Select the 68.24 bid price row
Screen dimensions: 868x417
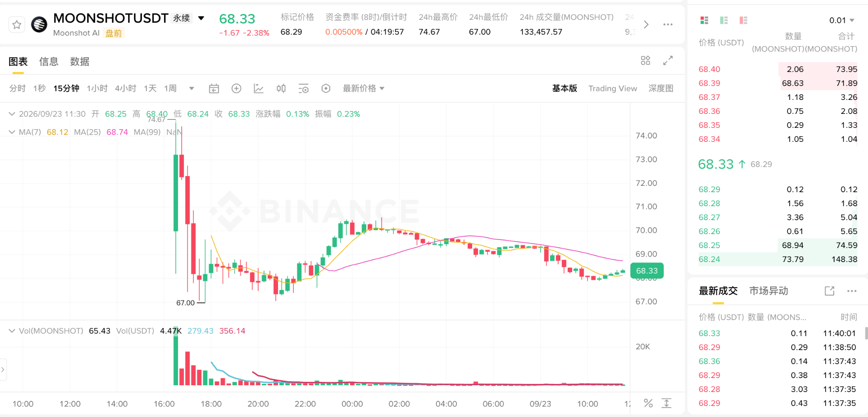coord(778,260)
